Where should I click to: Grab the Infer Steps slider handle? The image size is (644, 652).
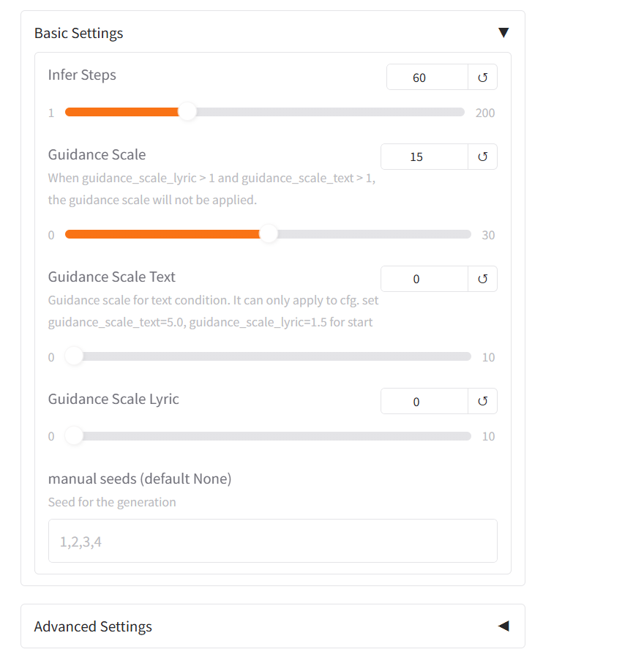point(187,112)
